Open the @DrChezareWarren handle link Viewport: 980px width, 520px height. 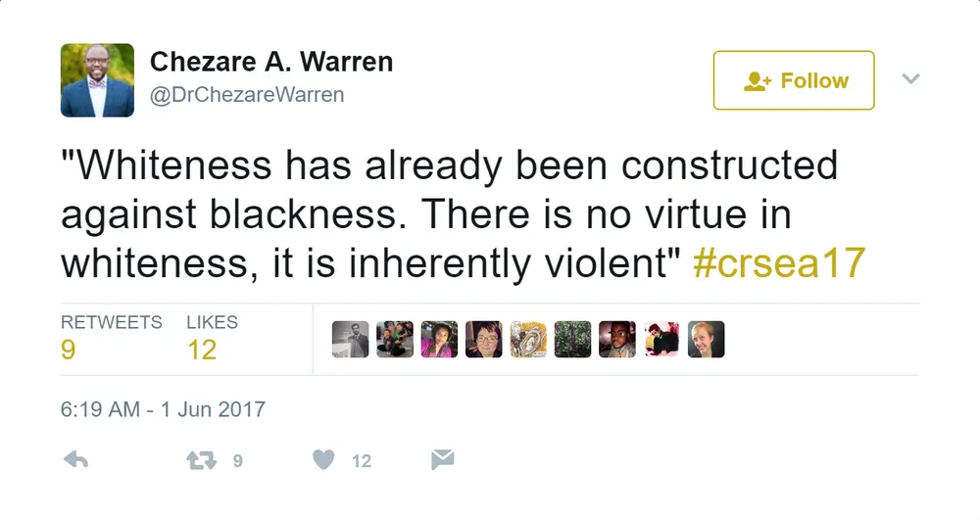pos(247,95)
